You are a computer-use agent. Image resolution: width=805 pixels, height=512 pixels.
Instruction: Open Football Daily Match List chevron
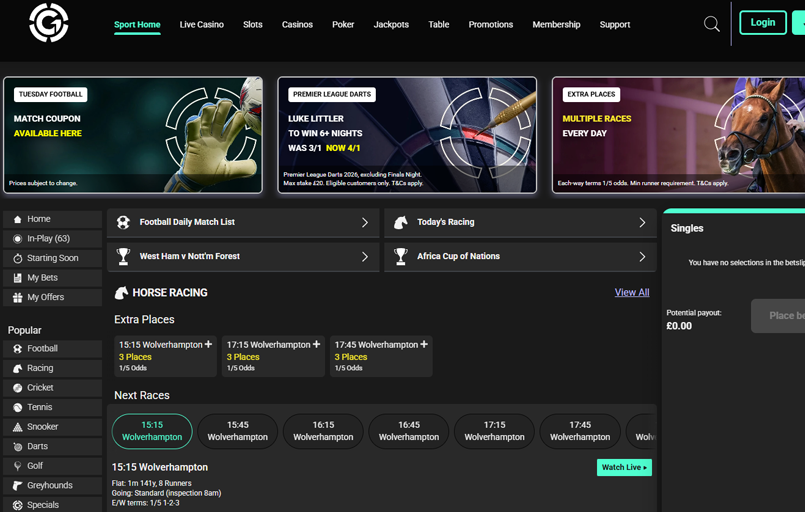click(x=365, y=222)
